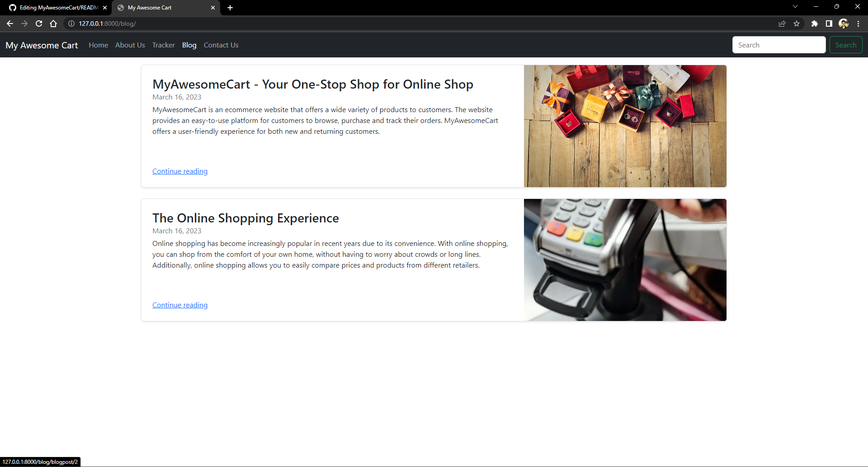The image size is (868, 467).
Task: Click Continue reading under The Online Shopping Experience
Action: pyautogui.click(x=179, y=305)
